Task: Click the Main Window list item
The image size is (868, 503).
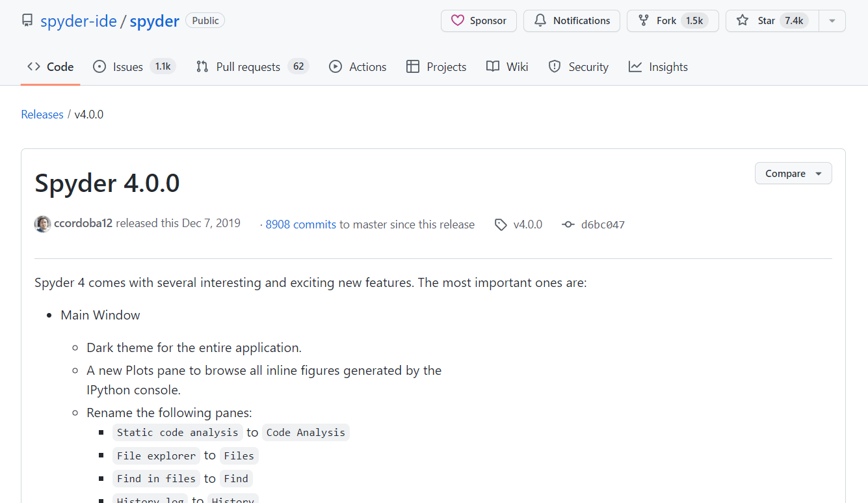Action: pyautogui.click(x=100, y=315)
